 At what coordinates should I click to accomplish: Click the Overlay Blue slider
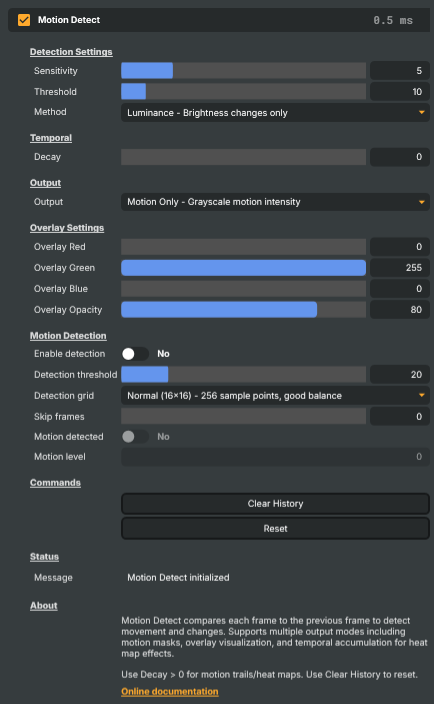243,289
